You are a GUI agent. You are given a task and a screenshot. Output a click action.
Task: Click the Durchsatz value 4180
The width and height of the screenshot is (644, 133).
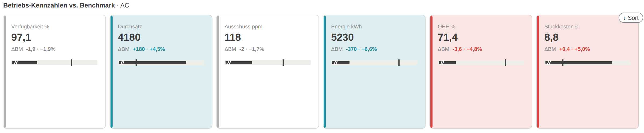tap(129, 37)
